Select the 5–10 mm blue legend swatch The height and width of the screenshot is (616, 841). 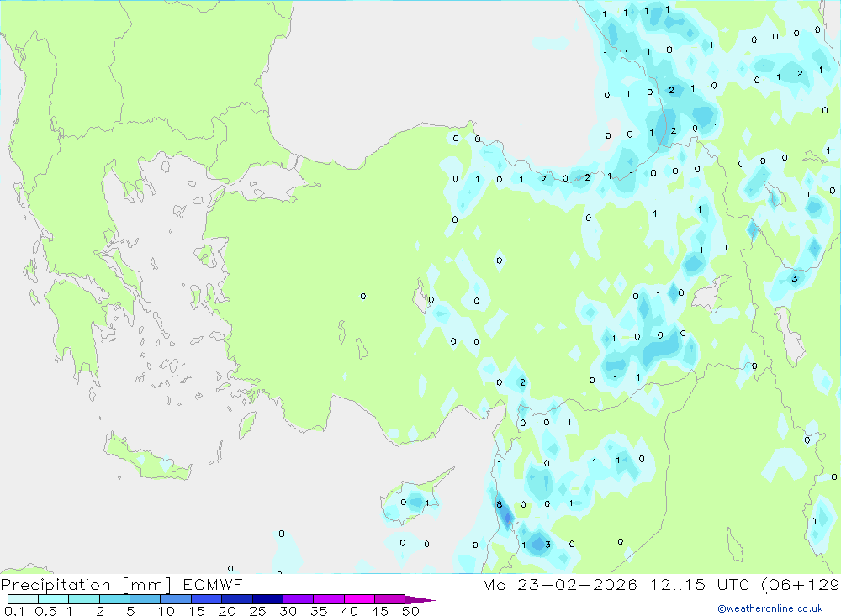145,599
